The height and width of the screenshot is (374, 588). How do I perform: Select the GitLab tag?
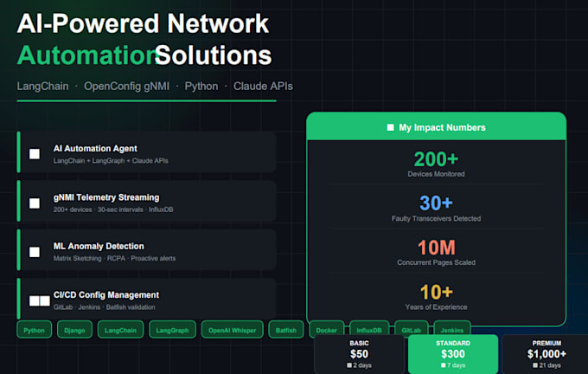point(412,330)
